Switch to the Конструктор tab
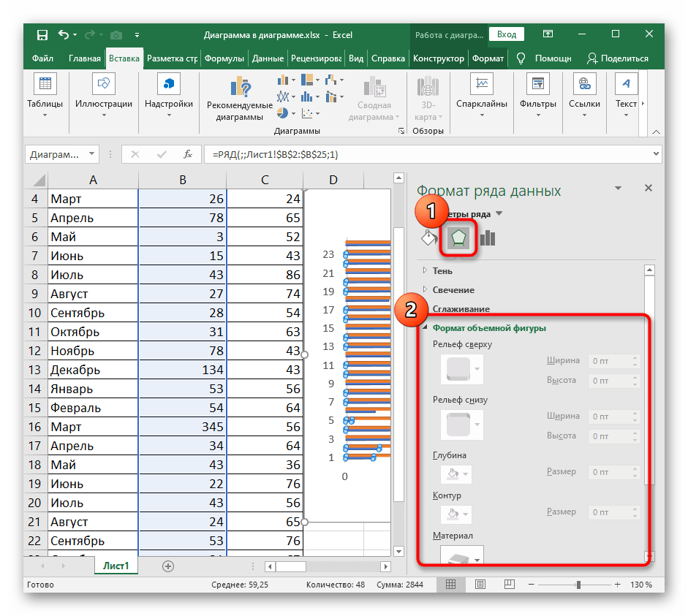Screen dimensions: 688x616 (438, 58)
